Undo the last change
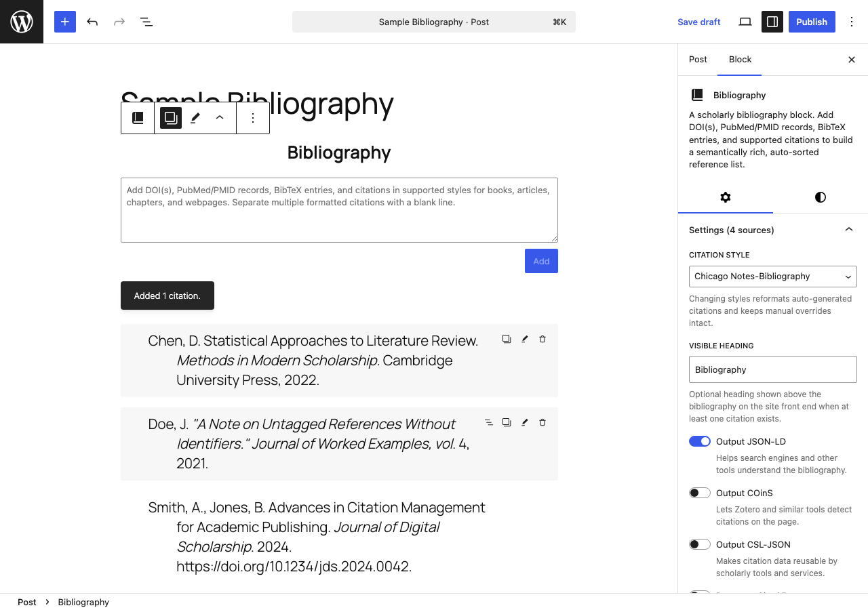 click(x=92, y=22)
